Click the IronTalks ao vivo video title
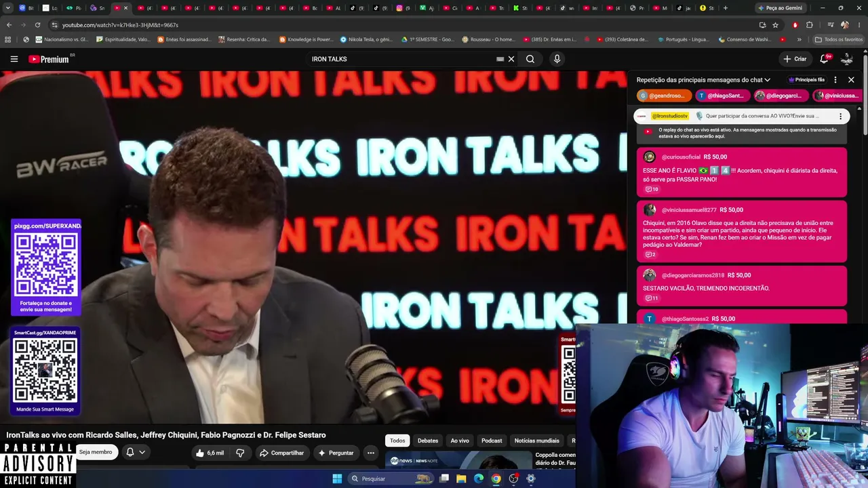 [166, 435]
